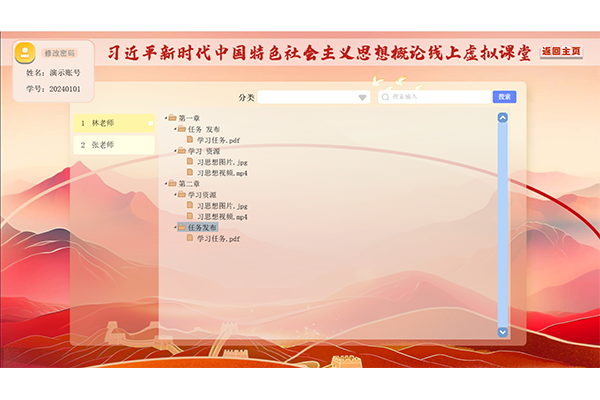Click the yellow user avatar icon
The image size is (600, 400).
tap(28, 53)
